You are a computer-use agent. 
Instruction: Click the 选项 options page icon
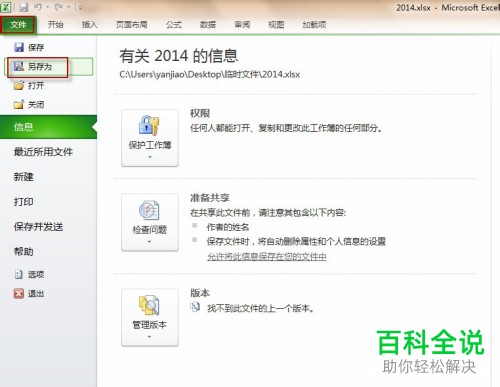click(19, 274)
